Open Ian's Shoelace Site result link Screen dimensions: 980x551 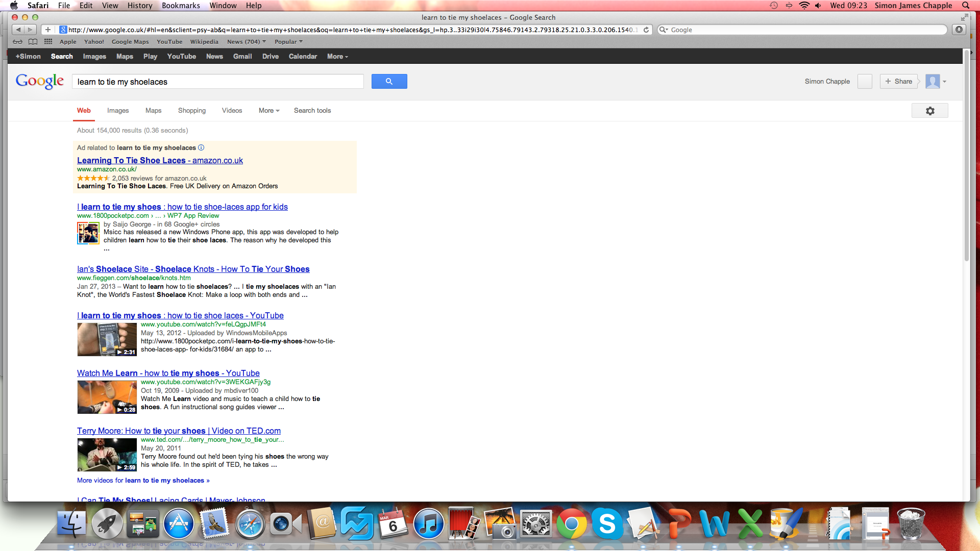pyautogui.click(x=193, y=269)
